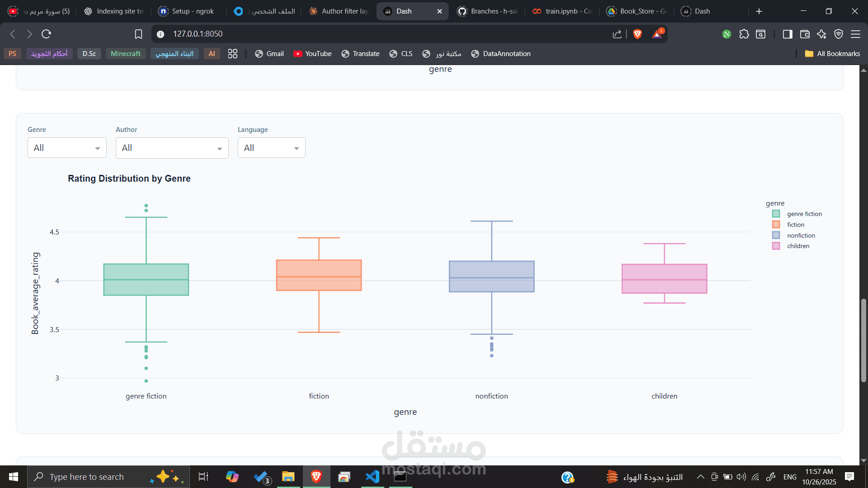The height and width of the screenshot is (488, 868).
Task: Bookmark this page with the bookmark icon
Action: coord(138,34)
